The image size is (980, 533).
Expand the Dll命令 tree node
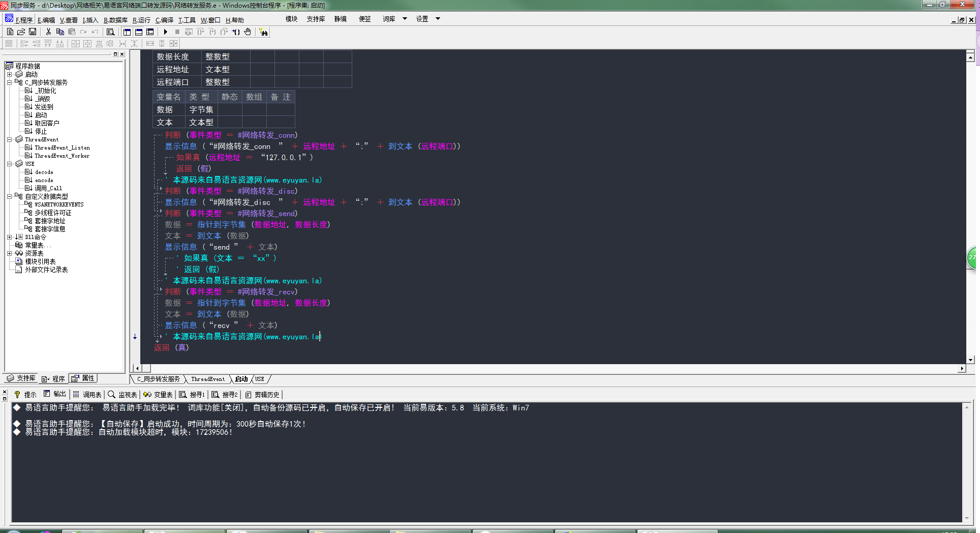[9, 237]
